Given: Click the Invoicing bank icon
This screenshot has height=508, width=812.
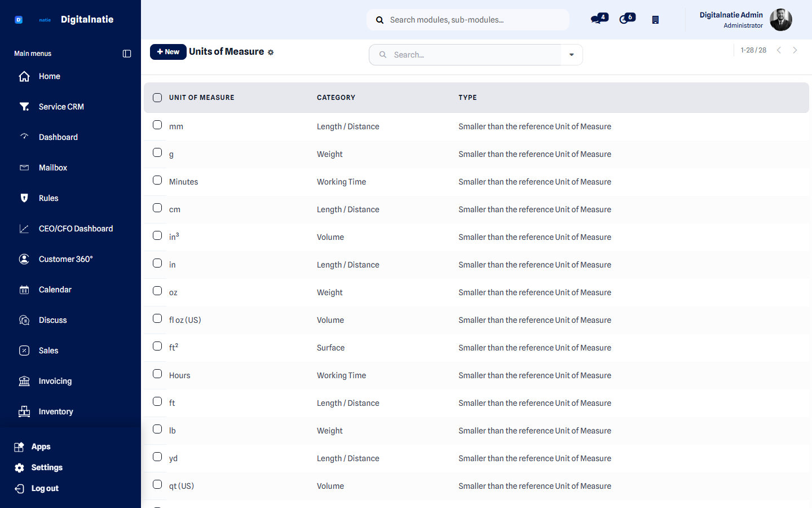Looking at the screenshot, I should click(24, 381).
